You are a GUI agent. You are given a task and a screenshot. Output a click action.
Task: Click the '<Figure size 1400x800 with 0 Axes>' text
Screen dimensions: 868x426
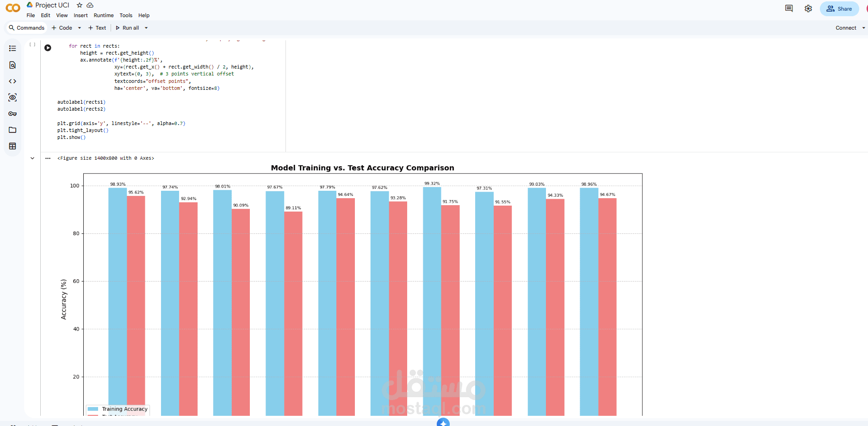coord(106,158)
